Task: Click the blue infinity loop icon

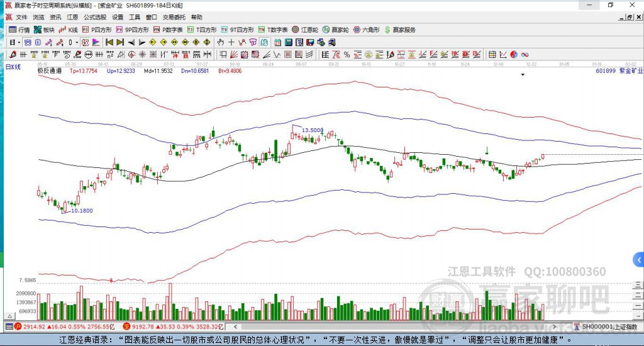Action: click(525, 55)
